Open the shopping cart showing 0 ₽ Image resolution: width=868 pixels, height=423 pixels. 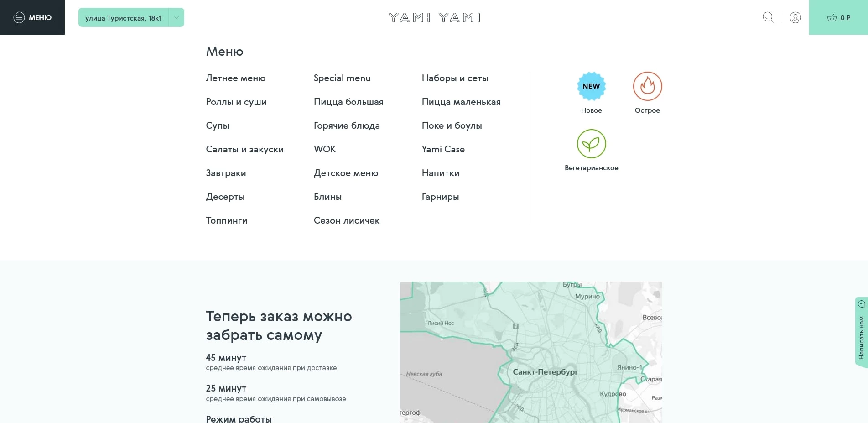click(x=838, y=17)
